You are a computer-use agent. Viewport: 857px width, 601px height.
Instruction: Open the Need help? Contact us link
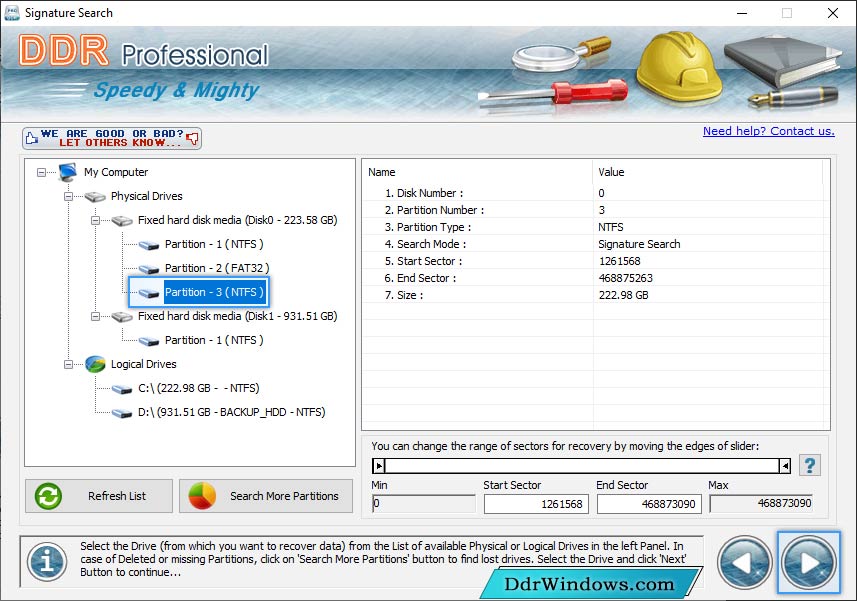pos(768,131)
